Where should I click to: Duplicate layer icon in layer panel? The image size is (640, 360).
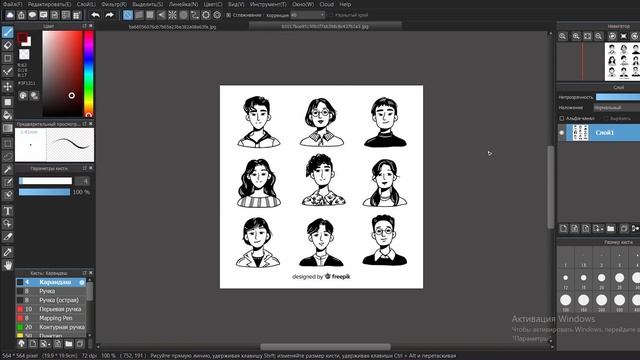tap(624, 229)
